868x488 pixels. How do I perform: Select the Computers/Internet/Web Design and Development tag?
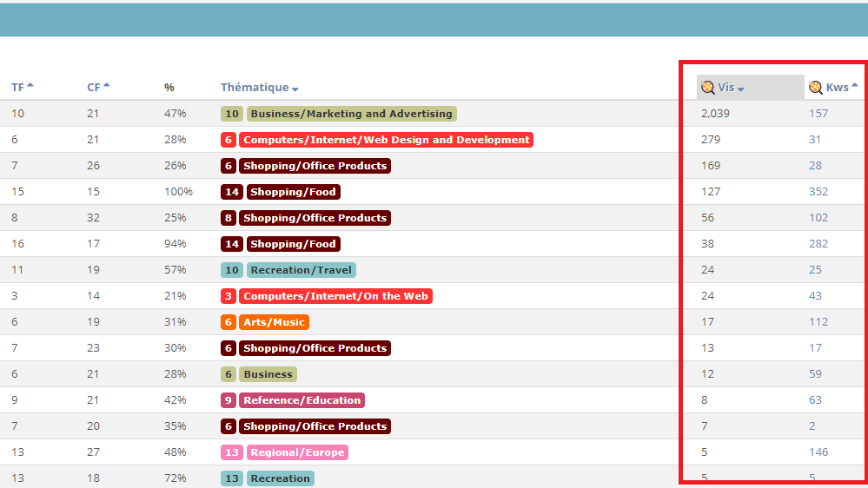[386, 140]
